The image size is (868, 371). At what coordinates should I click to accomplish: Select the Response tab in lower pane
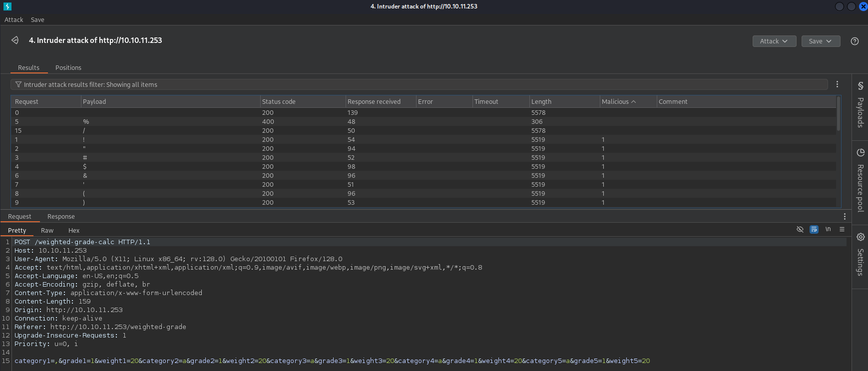pos(61,216)
